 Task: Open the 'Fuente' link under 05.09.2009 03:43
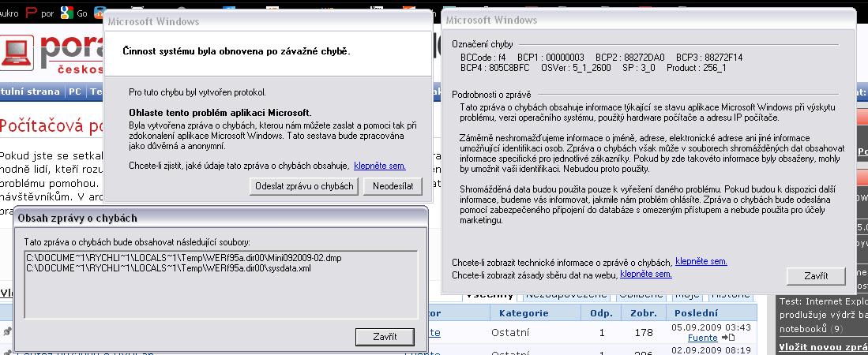(x=702, y=338)
